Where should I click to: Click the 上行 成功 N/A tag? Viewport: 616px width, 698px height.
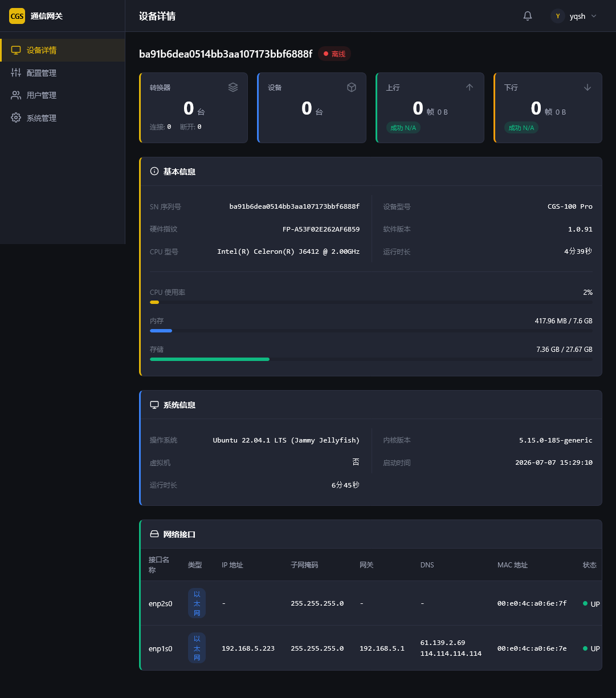(403, 128)
